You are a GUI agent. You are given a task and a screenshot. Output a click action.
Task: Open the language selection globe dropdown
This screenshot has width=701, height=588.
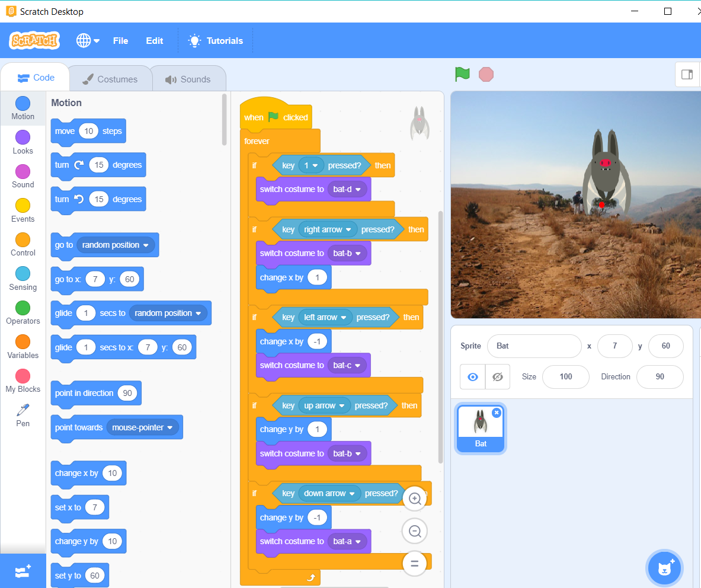pyautogui.click(x=87, y=40)
